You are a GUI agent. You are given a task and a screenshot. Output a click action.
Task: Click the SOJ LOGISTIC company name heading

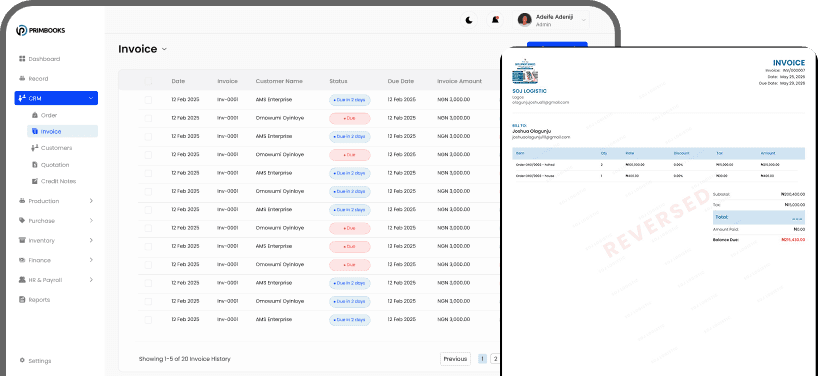(530, 91)
